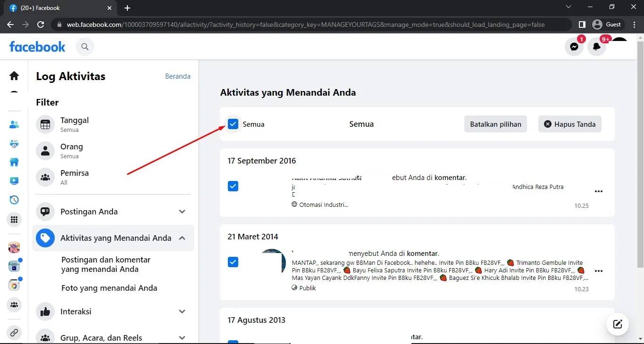Image resolution: width=644 pixels, height=344 pixels.
Task: Uncheck the 21 Maret 2014 activity checkbox
Action: click(x=233, y=262)
